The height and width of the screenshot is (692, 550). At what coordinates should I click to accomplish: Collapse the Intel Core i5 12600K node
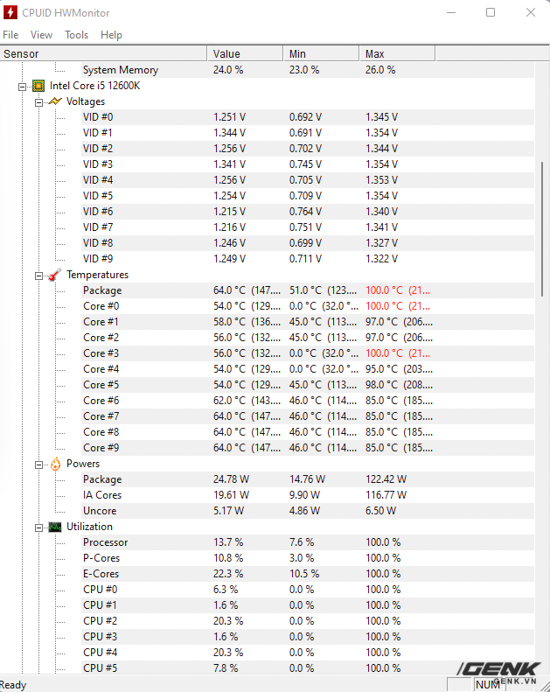pos(22,86)
